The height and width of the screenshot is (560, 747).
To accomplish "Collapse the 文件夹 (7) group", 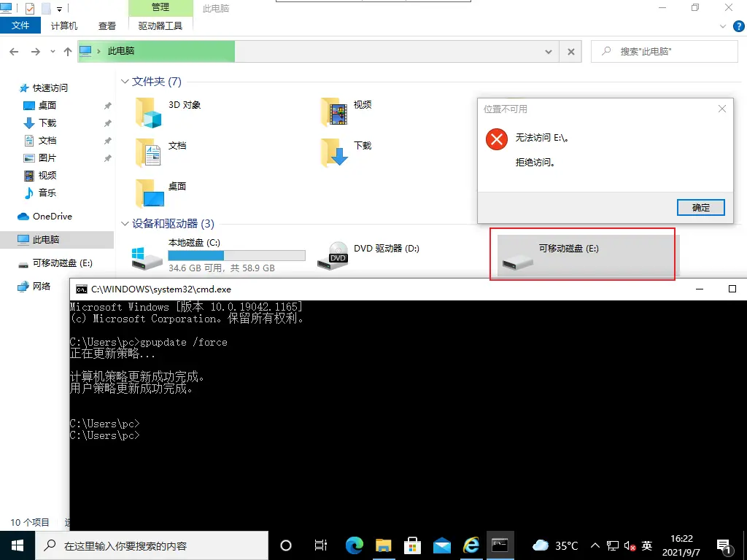I will pyautogui.click(x=125, y=82).
